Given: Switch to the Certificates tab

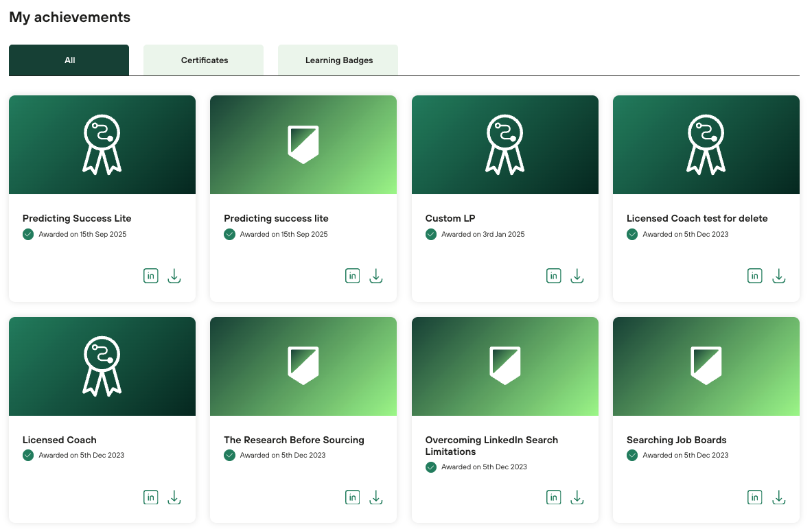Looking at the screenshot, I should click(204, 60).
